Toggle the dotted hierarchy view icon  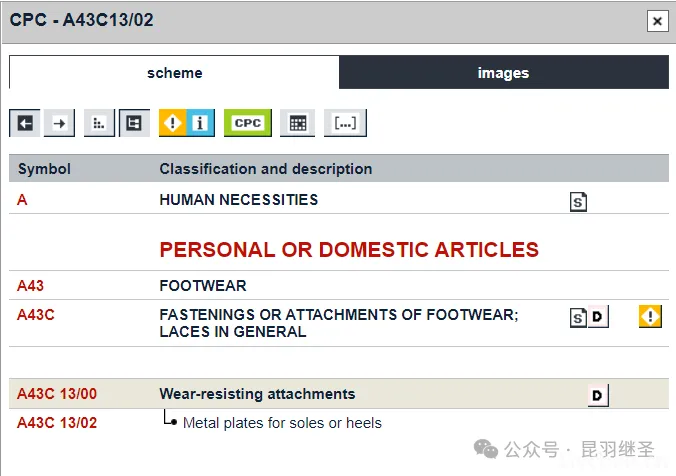99,123
